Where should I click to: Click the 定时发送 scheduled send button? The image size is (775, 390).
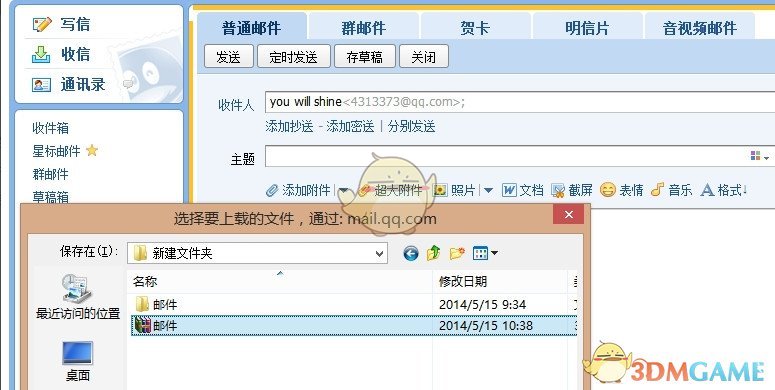[x=294, y=57]
